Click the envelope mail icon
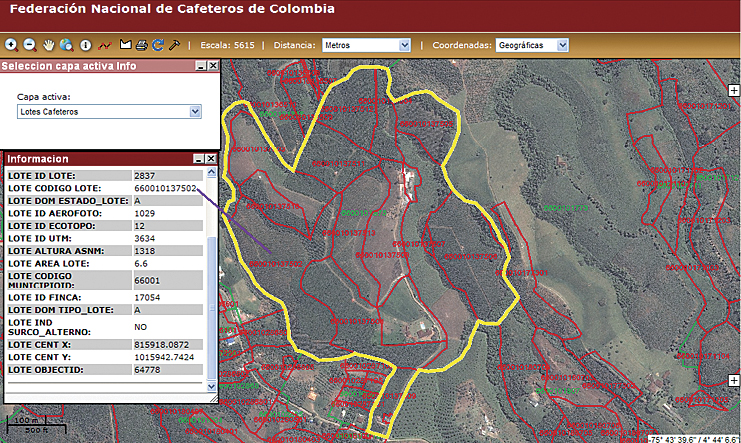The height and width of the screenshot is (443, 741). (x=126, y=45)
